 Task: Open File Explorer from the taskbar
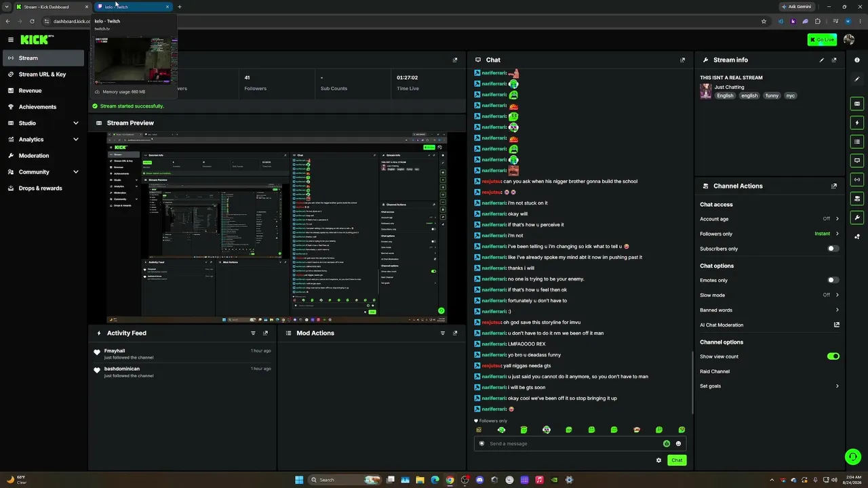pos(420,480)
